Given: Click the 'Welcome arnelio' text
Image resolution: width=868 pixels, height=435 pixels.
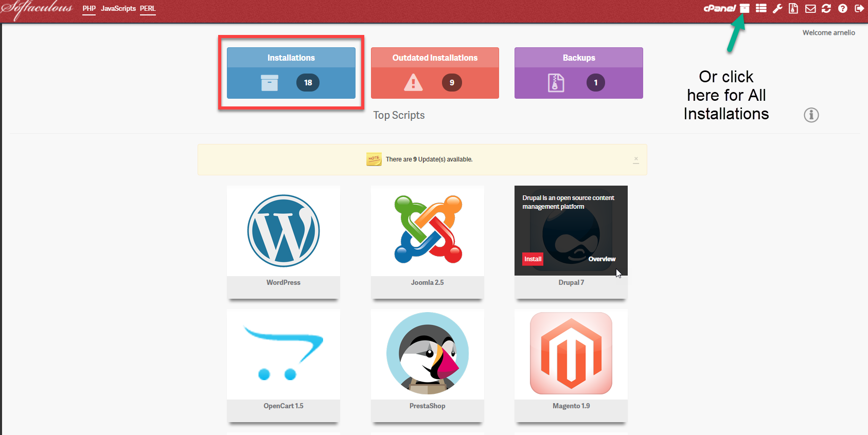Looking at the screenshot, I should 829,33.
